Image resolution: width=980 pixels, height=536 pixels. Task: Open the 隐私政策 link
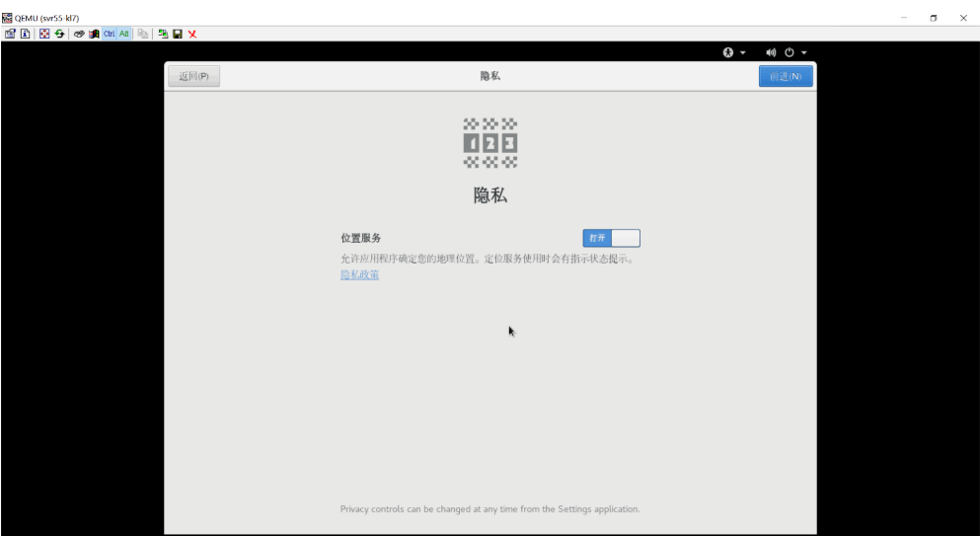tap(359, 274)
